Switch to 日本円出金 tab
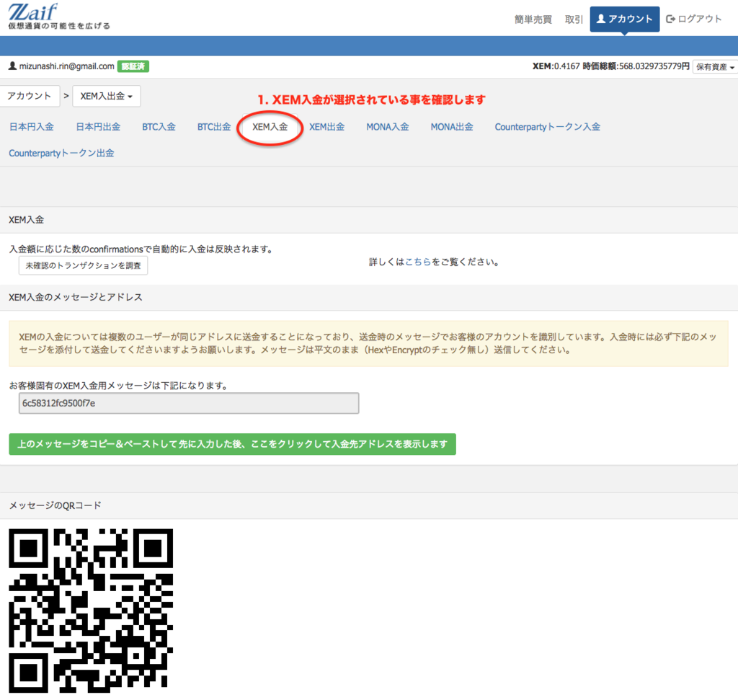Screen dimensions: 738x700 (98, 127)
